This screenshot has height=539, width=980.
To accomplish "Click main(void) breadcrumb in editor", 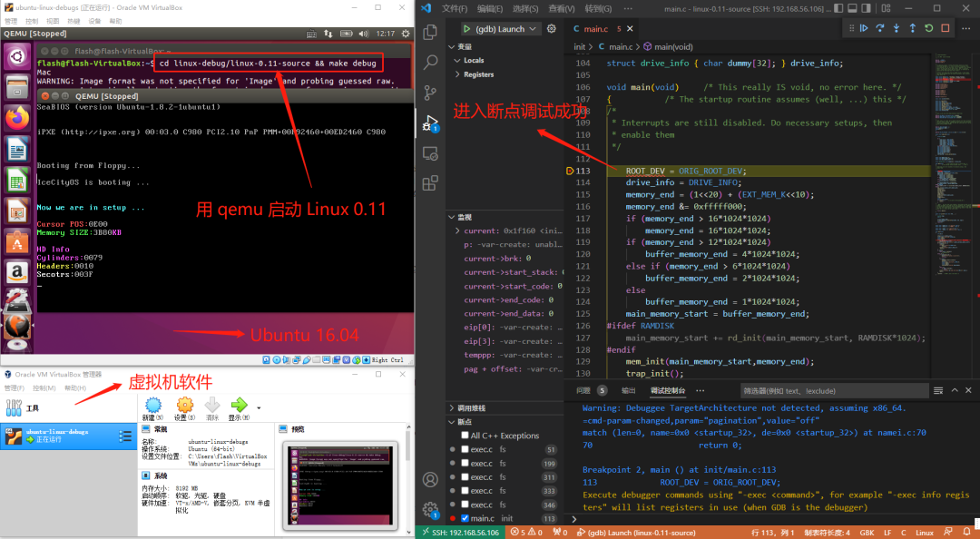I will [668, 46].
